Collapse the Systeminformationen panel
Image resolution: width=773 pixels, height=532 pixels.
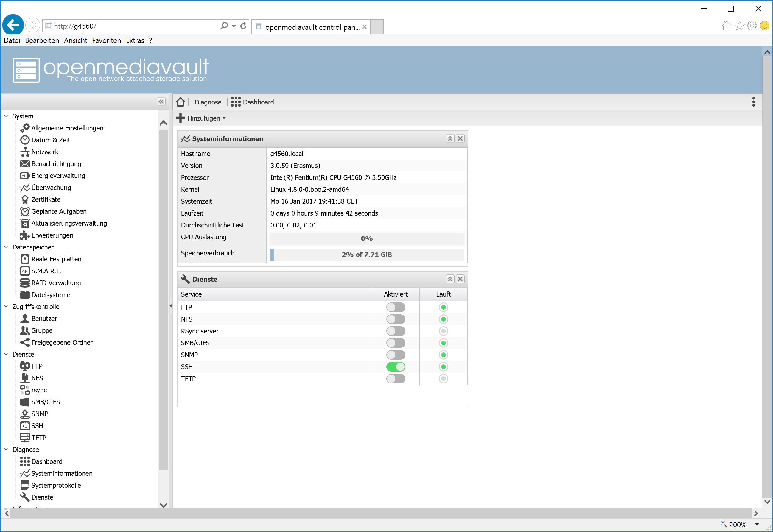tap(450, 139)
